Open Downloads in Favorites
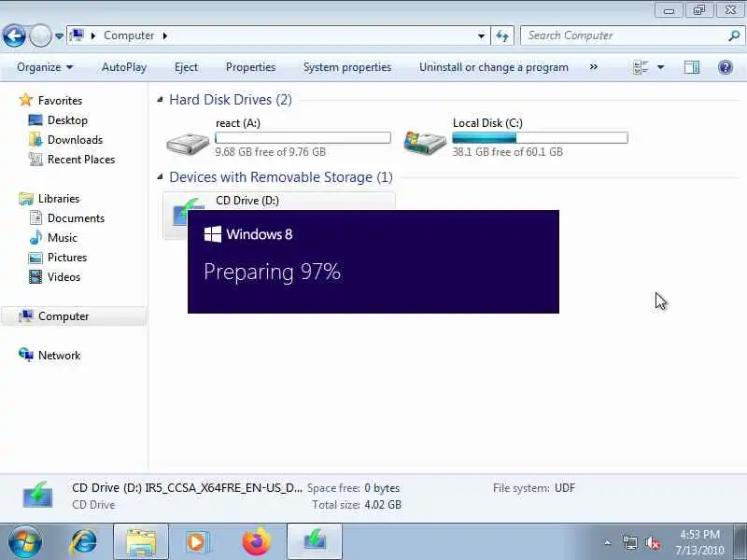Screen dimensions: 747x560 (76, 139)
